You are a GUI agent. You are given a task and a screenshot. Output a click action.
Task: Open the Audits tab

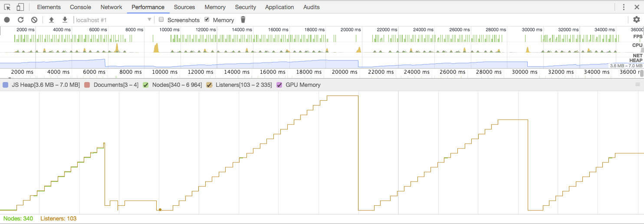pyautogui.click(x=312, y=7)
